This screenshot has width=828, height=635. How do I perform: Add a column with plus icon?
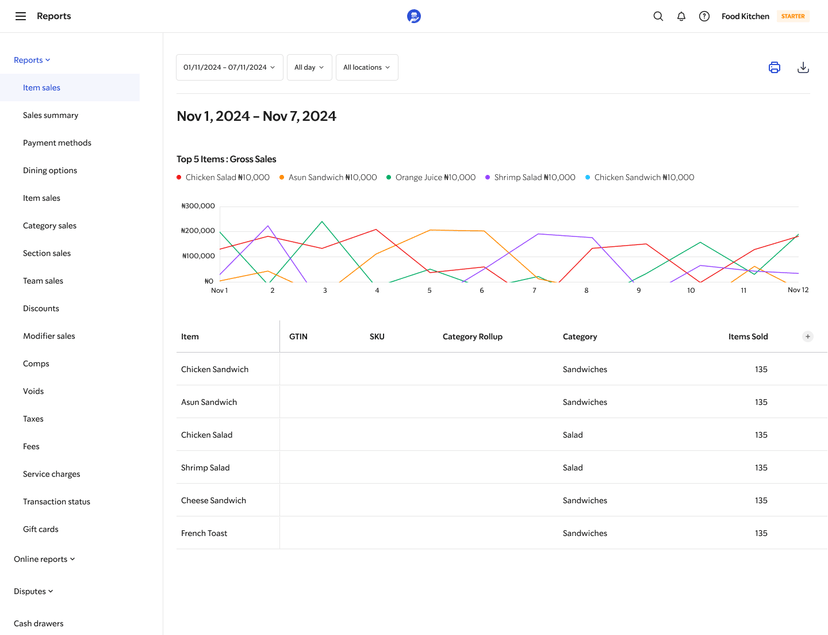807,337
